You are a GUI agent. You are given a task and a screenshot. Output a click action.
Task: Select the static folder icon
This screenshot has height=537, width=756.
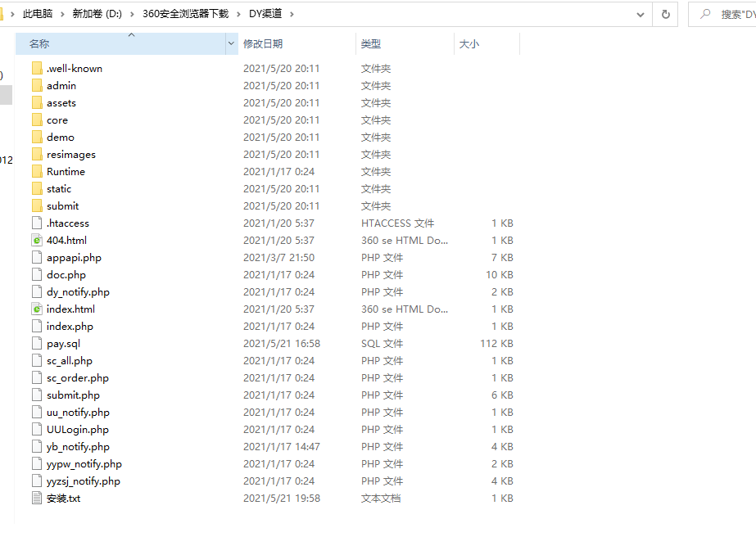click(37, 189)
